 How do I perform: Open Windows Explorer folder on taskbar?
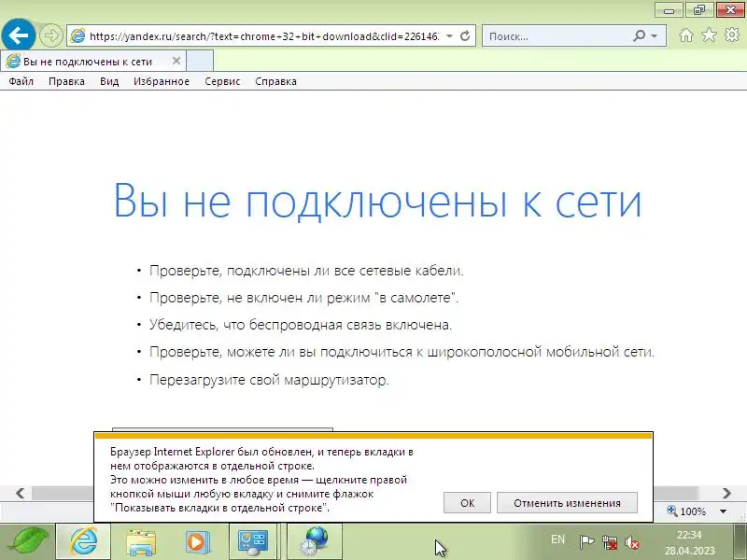coord(141,542)
